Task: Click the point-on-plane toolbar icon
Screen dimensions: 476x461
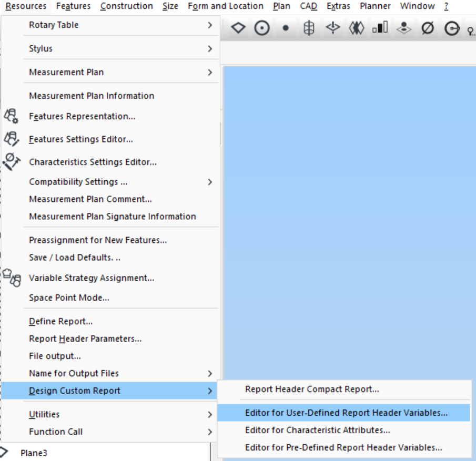Action: coord(404,28)
